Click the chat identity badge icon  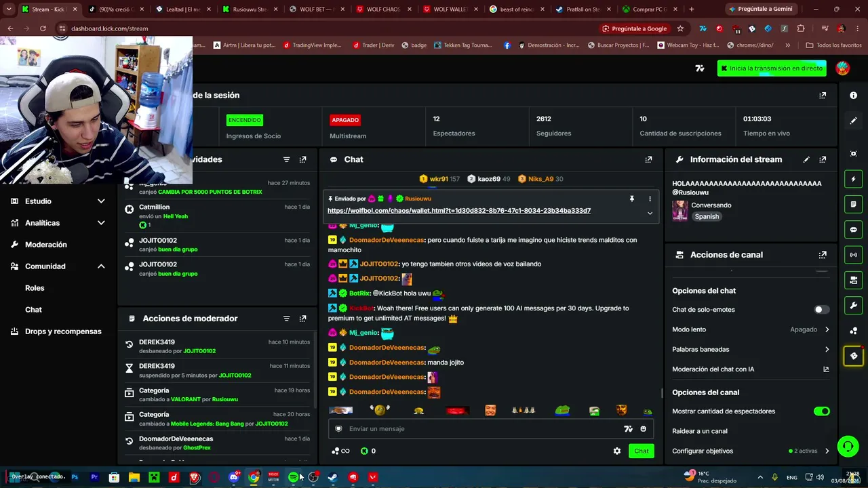click(339, 428)
